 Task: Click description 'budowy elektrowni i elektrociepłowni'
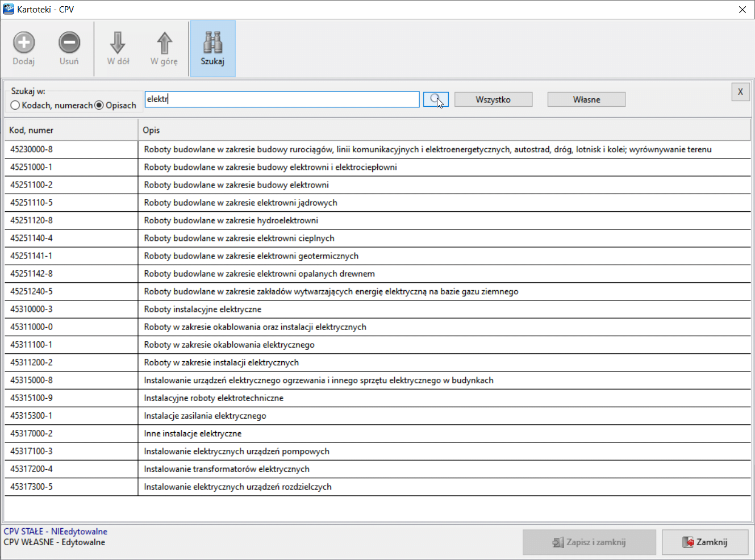(x=444, y=167)
